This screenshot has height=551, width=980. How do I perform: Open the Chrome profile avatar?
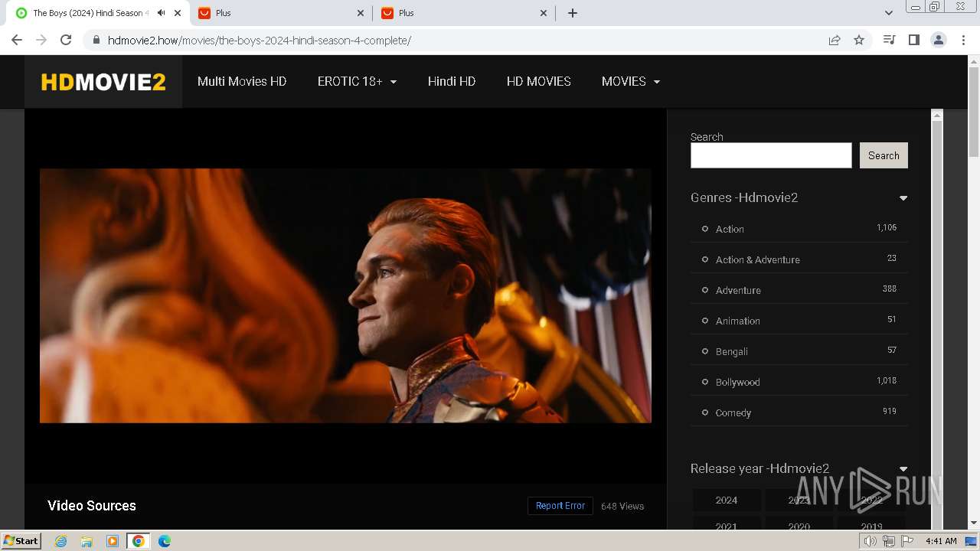coord(938,40)
